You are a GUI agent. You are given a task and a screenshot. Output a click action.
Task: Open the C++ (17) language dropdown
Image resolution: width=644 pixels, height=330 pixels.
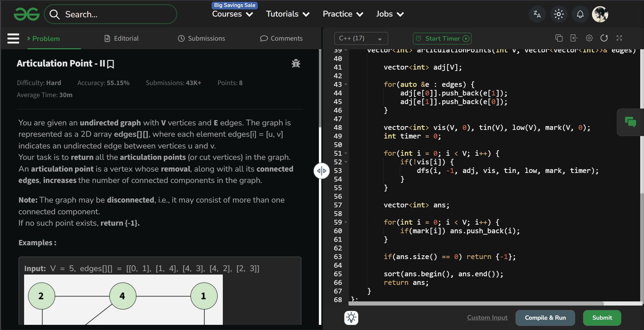point(361,38)
